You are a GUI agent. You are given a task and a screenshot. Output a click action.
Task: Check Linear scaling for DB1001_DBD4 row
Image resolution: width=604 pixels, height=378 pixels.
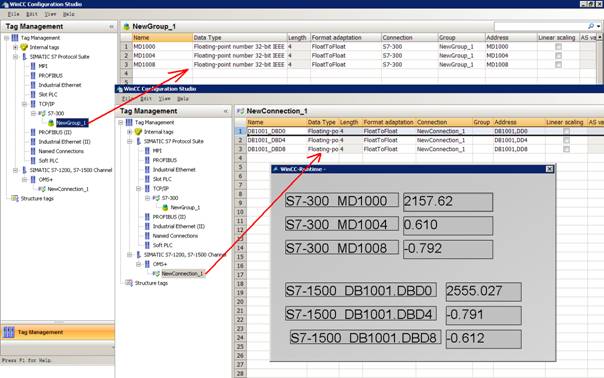pos(566,140)
